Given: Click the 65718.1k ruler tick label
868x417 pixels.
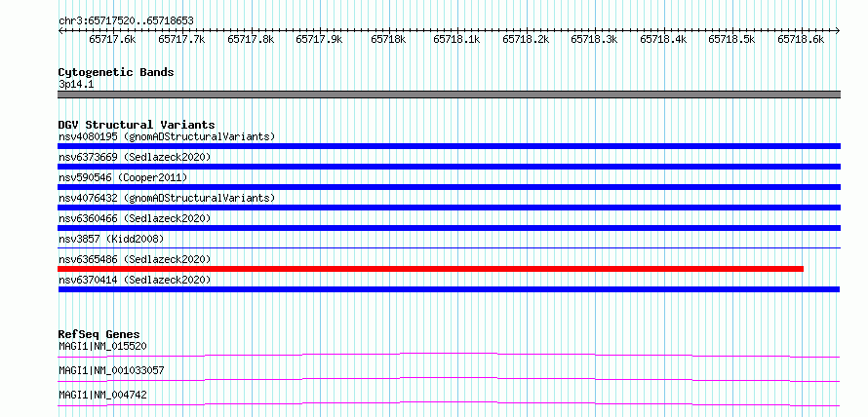Looking at the screenshot, I should pyautogui.click(x=456, y=39).
